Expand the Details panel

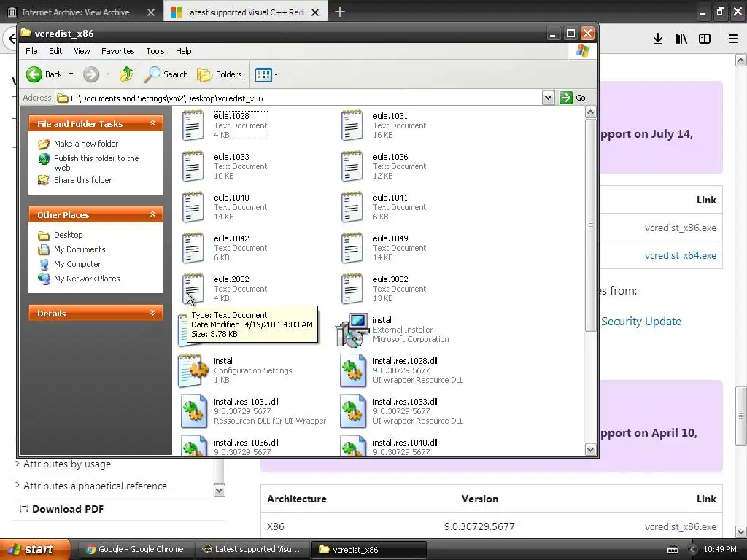click(x=152, y=313)
